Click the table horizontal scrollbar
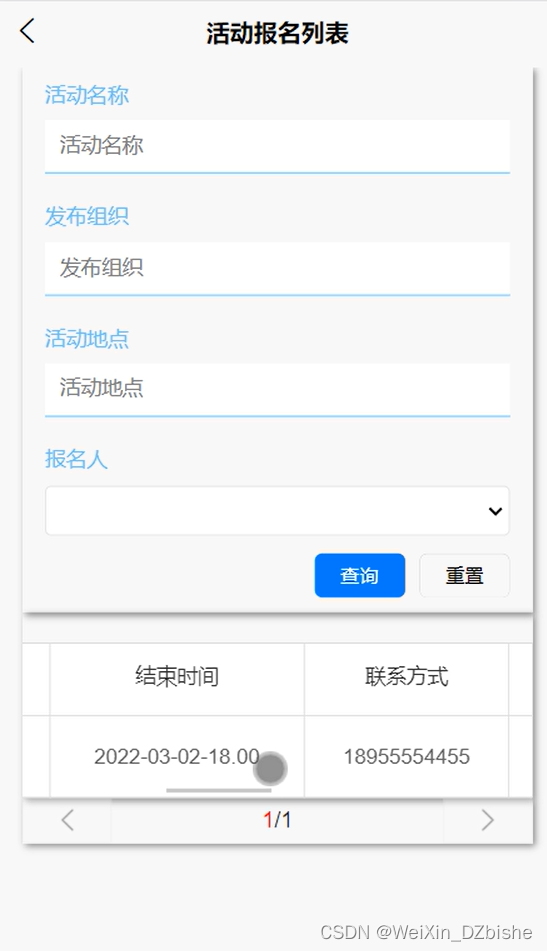Viewport: 547px width, 951px height. 218,790
